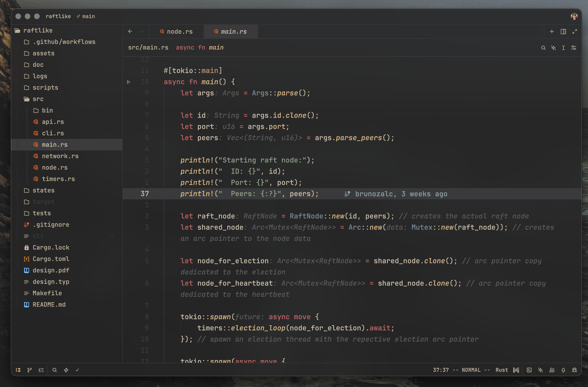This screenshot has height=387, width=588.
Task: Zoom the pane with expand arrows icon
Action: tap(575, 32)
